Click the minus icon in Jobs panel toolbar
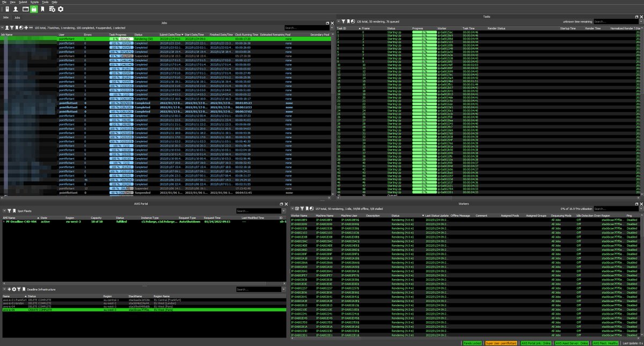Screen dimensions: 644x346 click(x=31, y=28)
